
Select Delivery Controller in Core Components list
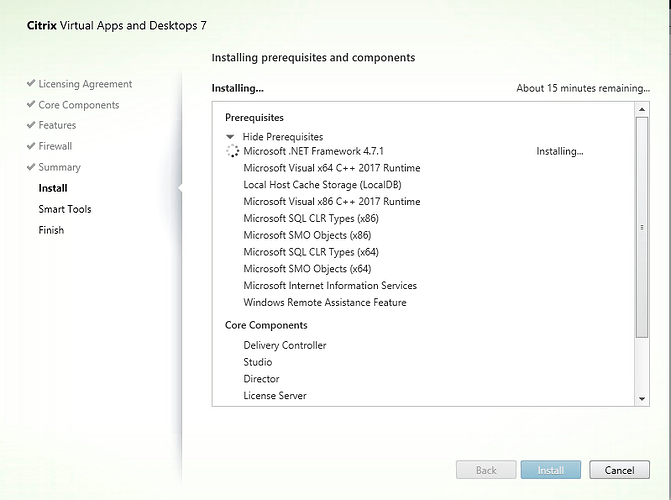click(x=284, y=345)
